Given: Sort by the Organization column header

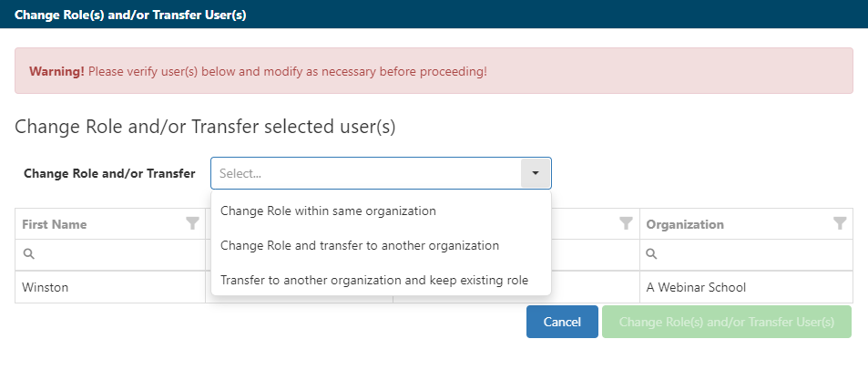Looking at the screenshot, I should click(x=685, y=224).
